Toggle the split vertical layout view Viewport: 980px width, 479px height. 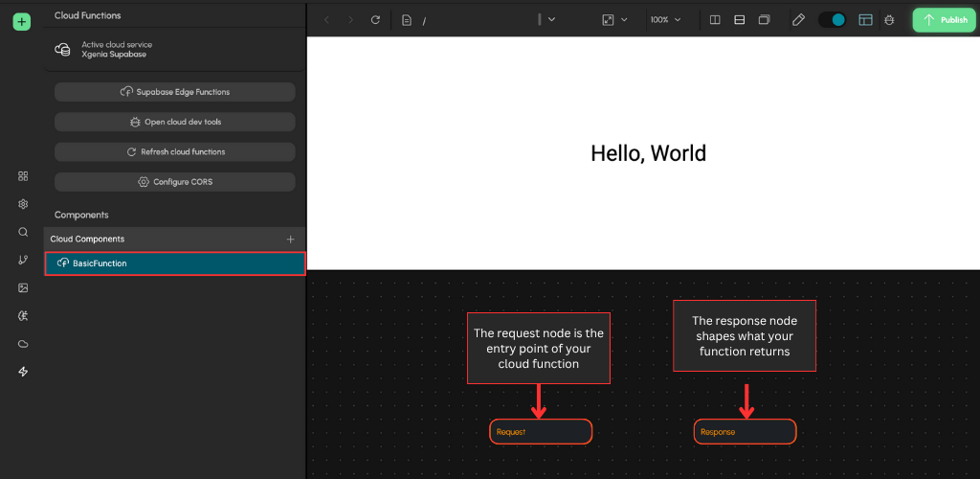(714, 19)
